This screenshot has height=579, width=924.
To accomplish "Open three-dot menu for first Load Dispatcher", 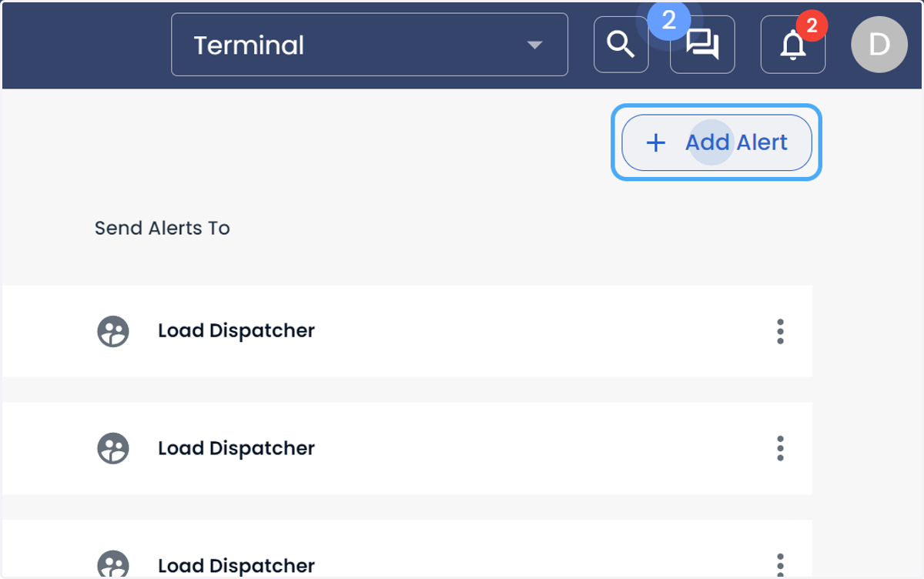I will pos(780,331).
